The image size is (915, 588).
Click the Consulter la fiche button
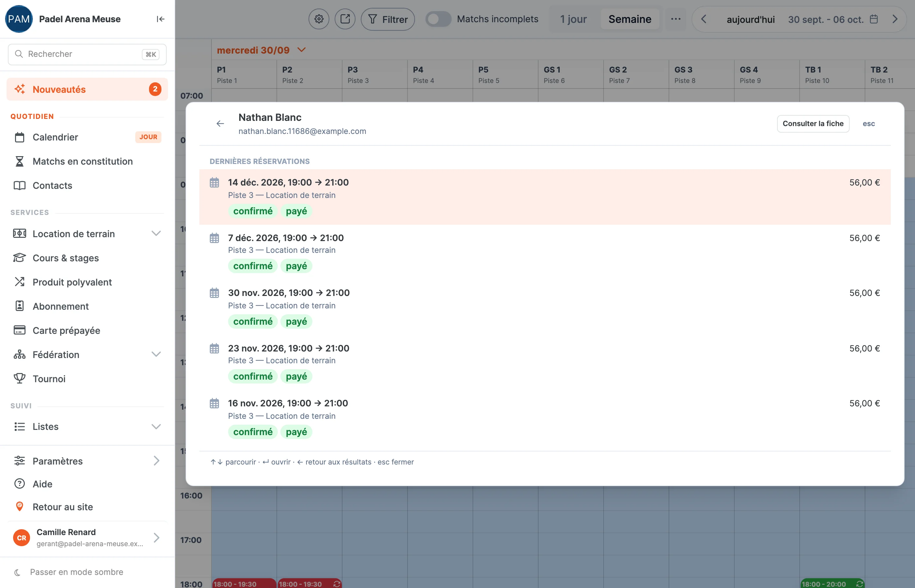pos(813,124)
